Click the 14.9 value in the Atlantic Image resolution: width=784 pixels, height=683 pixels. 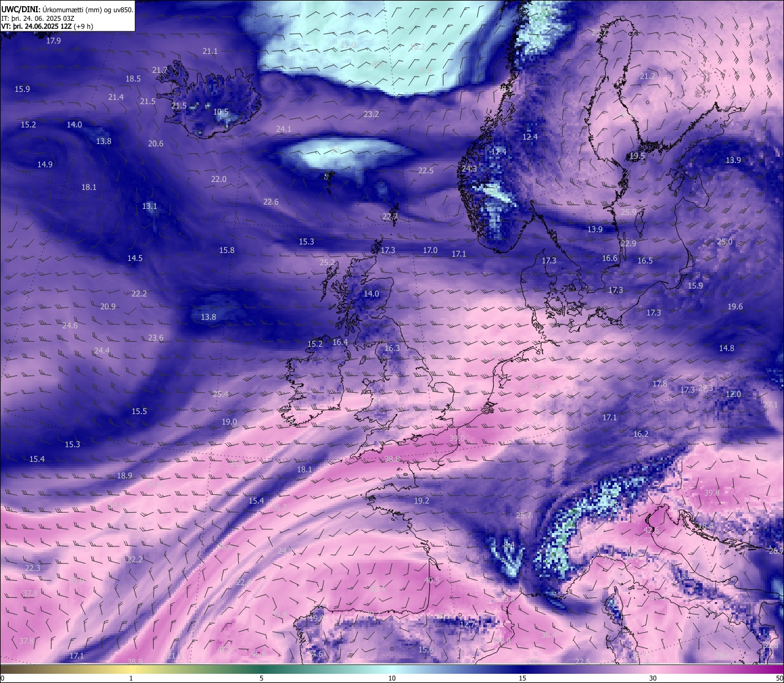[x=45, y=164]
